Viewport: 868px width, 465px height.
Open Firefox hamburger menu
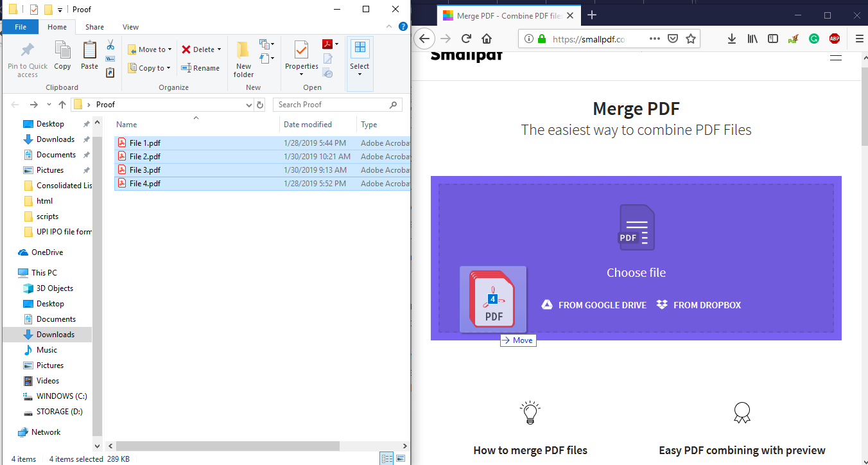pyautogui.click(x=860, y=39)
